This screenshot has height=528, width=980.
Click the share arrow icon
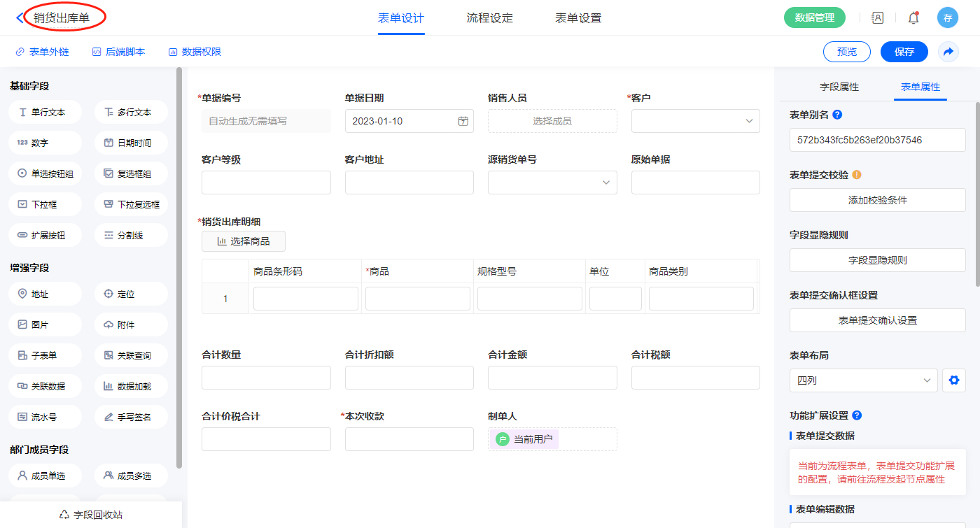coord(948,52)
